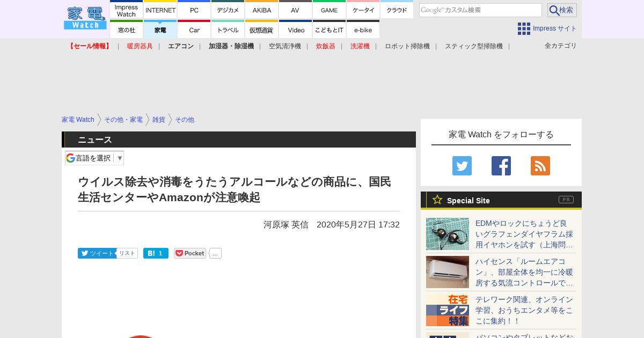Click the 家電 Watch breadcrumb
This screenshot has height=338, width=644.
[x=78, y=120]
